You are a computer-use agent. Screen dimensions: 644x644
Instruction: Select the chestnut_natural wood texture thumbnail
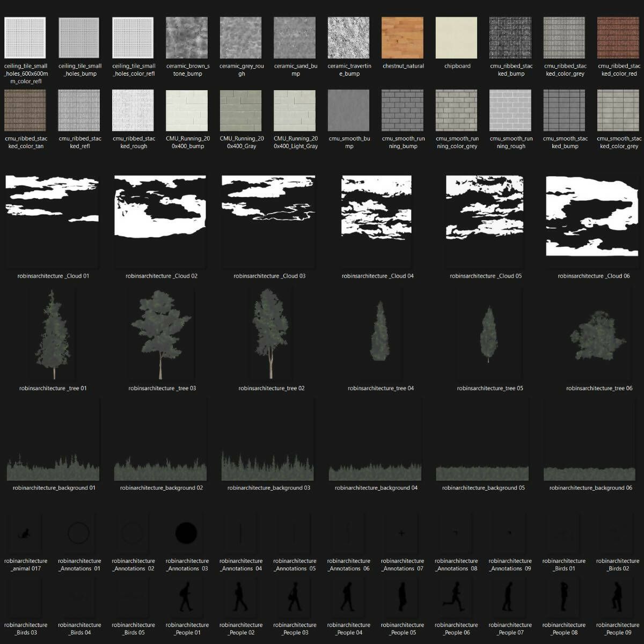pyautogui.click(x=402, y=38)
